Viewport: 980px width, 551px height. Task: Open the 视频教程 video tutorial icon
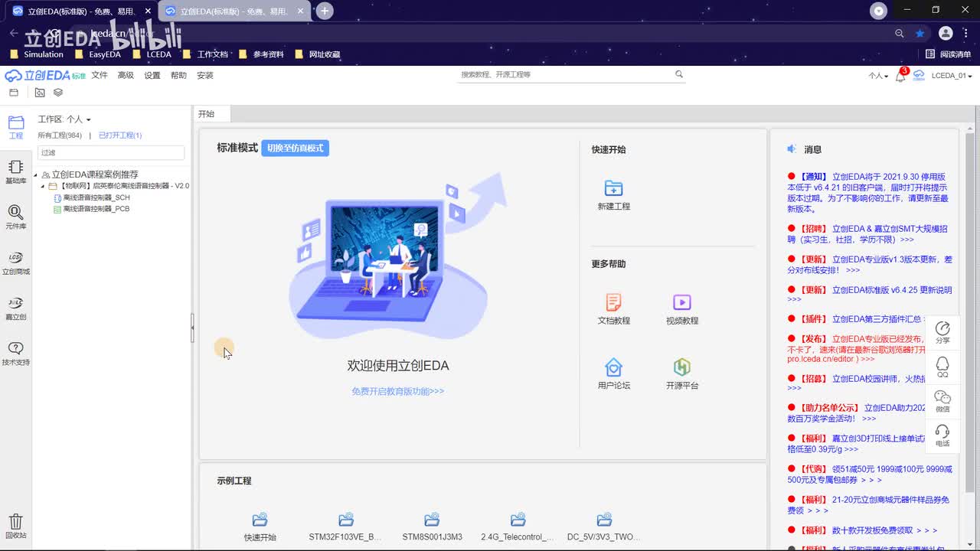tap(681, 309)
